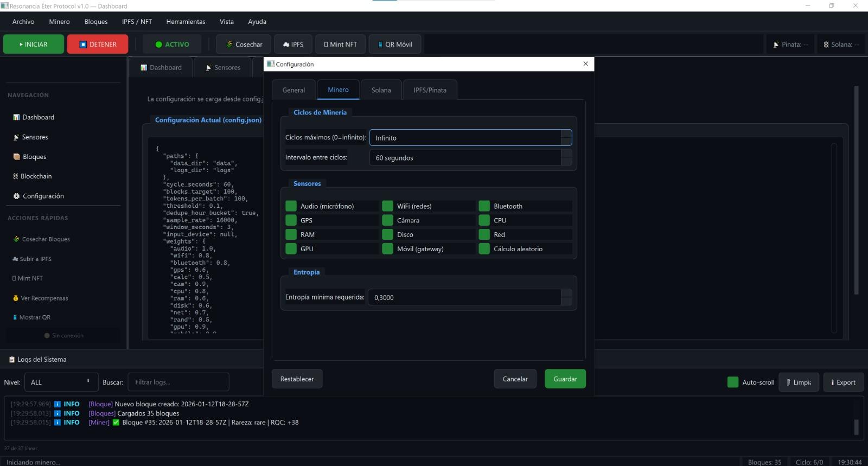868x466 pixels.
Task: Click the Export logs icon button
Action: point(843,382)
